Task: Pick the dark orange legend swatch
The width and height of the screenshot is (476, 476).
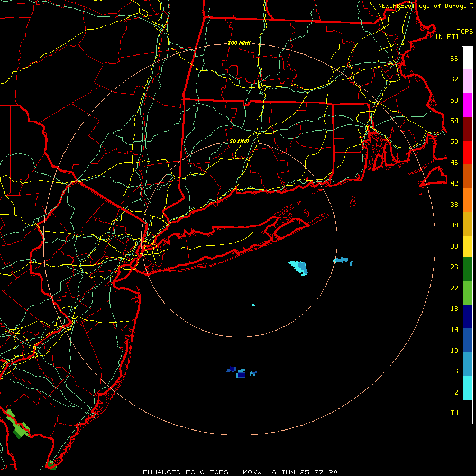Action: (467, 176)
